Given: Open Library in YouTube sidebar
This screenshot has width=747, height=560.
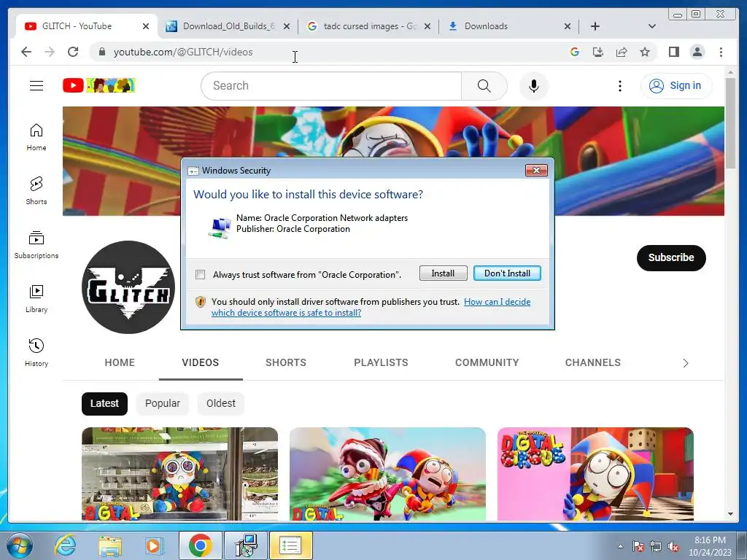Looking at the screenshot, I should (36, 298).
